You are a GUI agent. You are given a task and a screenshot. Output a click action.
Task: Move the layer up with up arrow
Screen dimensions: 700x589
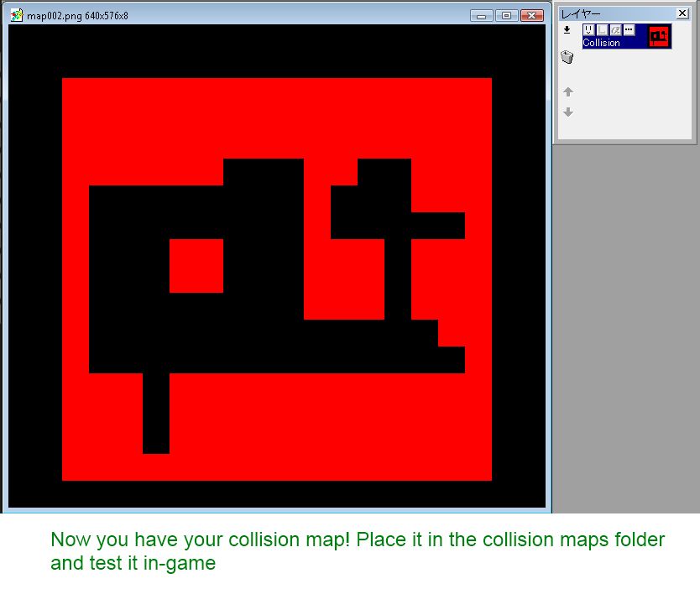pyautogui.click(x=568, y=91)
